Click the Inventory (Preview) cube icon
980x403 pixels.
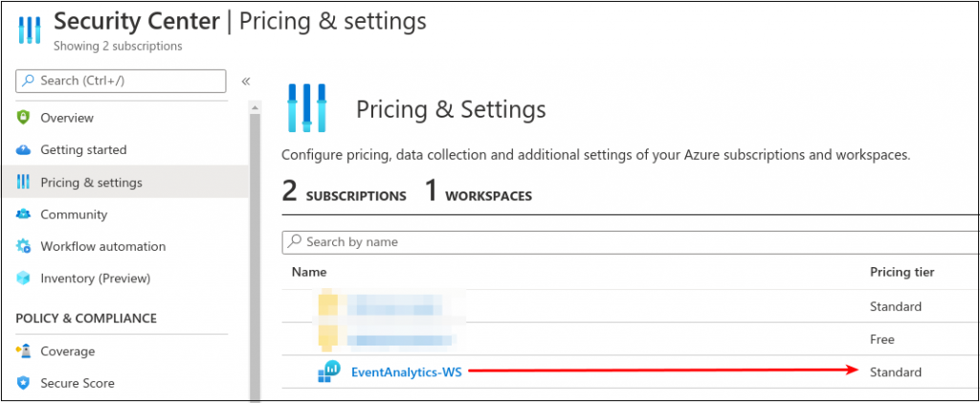coord(24,279)
